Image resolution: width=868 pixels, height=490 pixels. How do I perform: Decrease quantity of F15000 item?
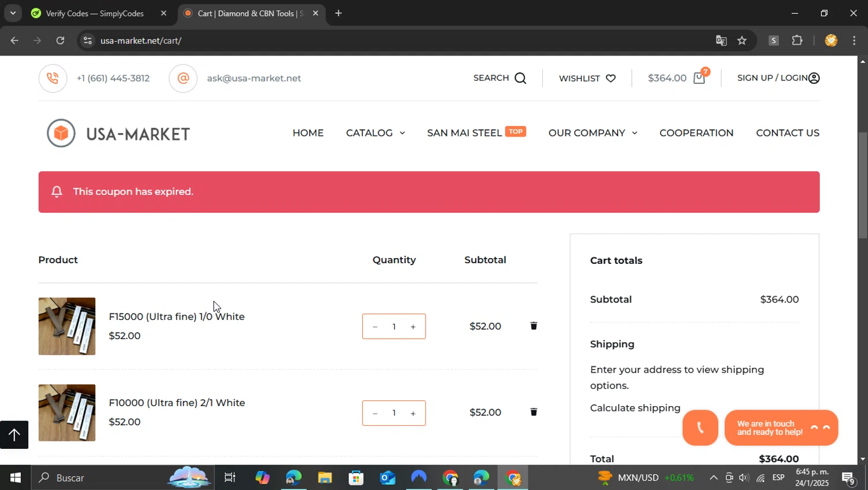tap(375, 327)
